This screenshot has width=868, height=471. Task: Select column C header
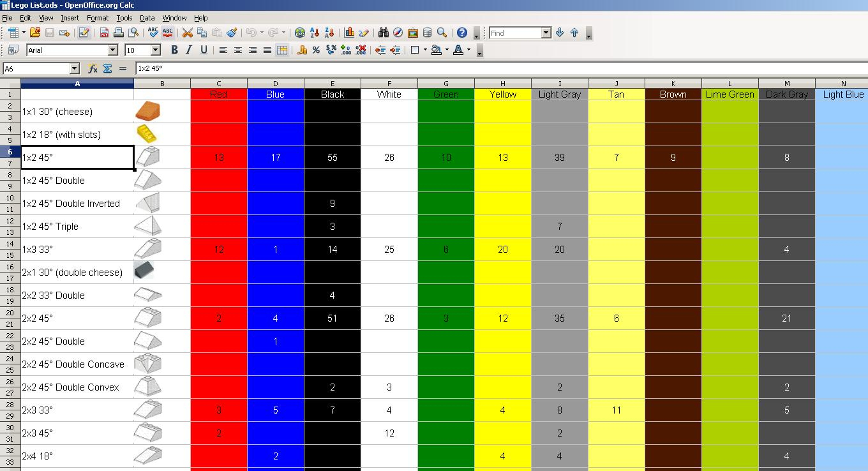pyautogui.click(x=219, y=84)
